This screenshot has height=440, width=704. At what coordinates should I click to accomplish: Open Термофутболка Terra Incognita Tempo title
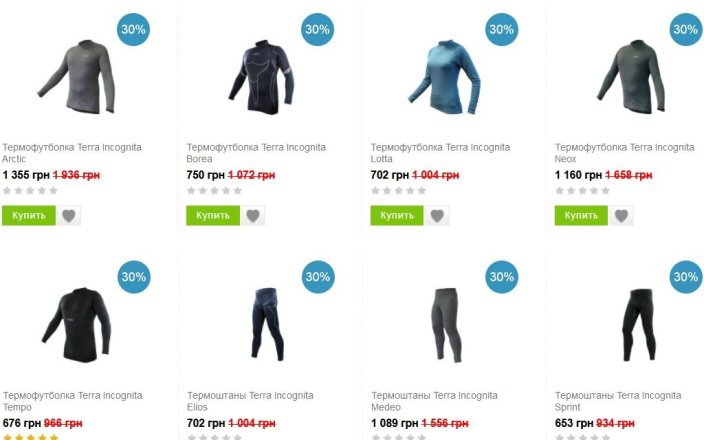point(73,401)
